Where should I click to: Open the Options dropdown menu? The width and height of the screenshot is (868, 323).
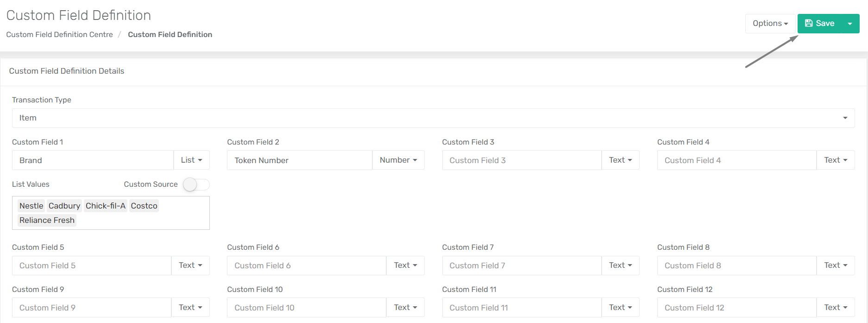pos(770,24)
